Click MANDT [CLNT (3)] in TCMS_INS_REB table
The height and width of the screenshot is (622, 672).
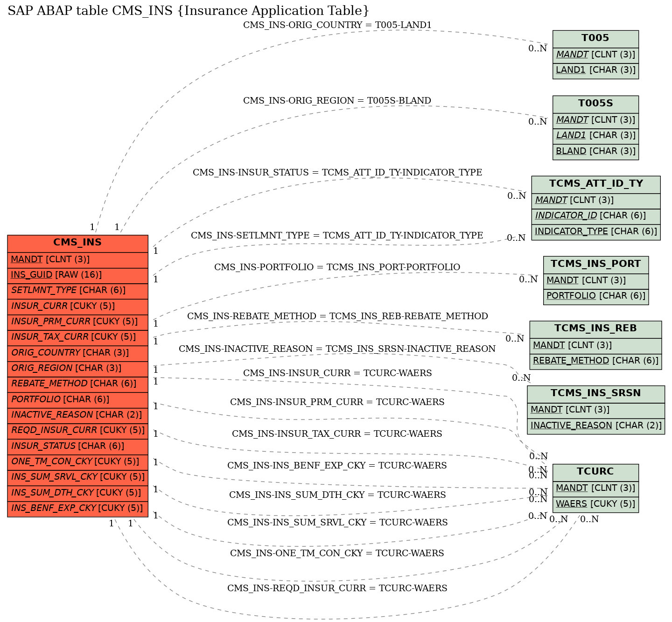[595, 346]
